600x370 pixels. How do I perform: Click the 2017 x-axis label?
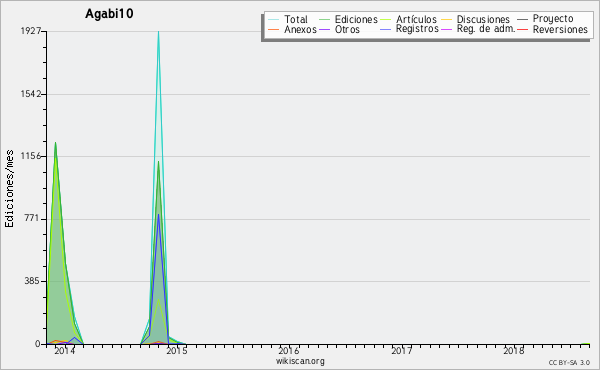point(401,350)
